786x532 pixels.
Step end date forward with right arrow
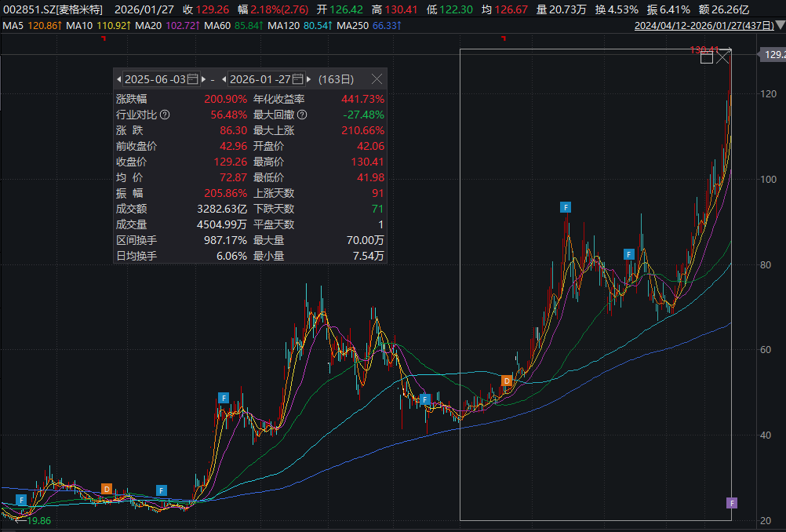[x=309, y=79]
